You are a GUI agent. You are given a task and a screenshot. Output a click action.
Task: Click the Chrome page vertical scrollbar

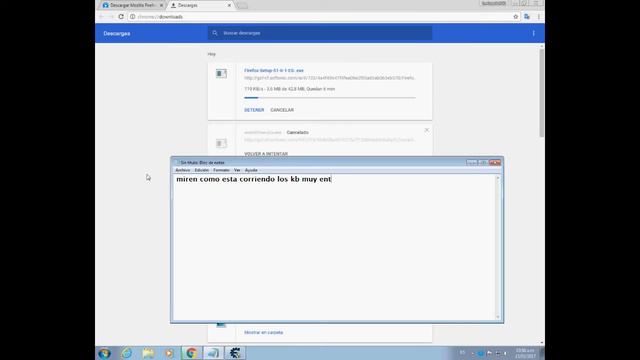coord(542,92)
